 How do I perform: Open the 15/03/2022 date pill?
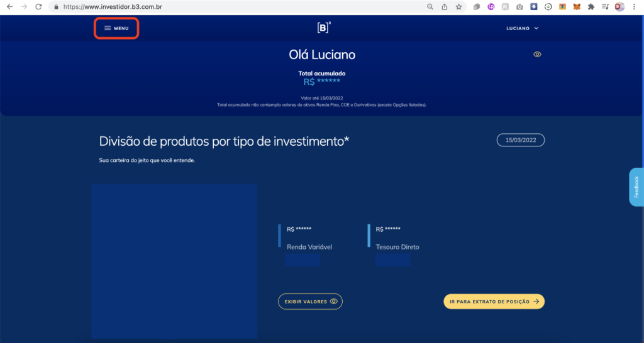[521, 140]
